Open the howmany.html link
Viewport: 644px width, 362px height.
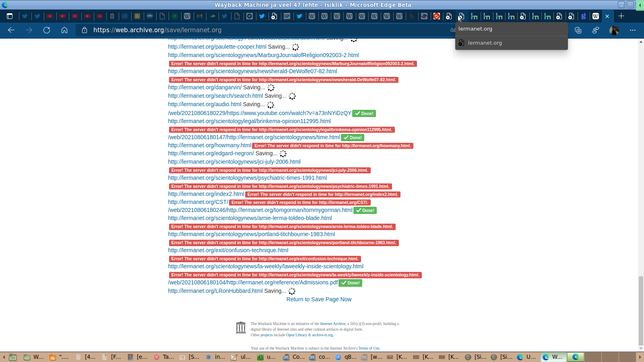click(210, 145)
